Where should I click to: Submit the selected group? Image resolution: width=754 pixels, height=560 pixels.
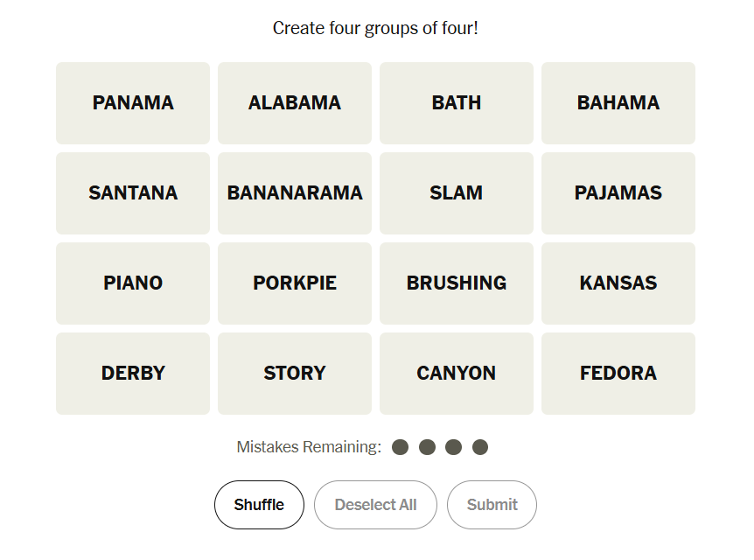(x=492, y=505)
